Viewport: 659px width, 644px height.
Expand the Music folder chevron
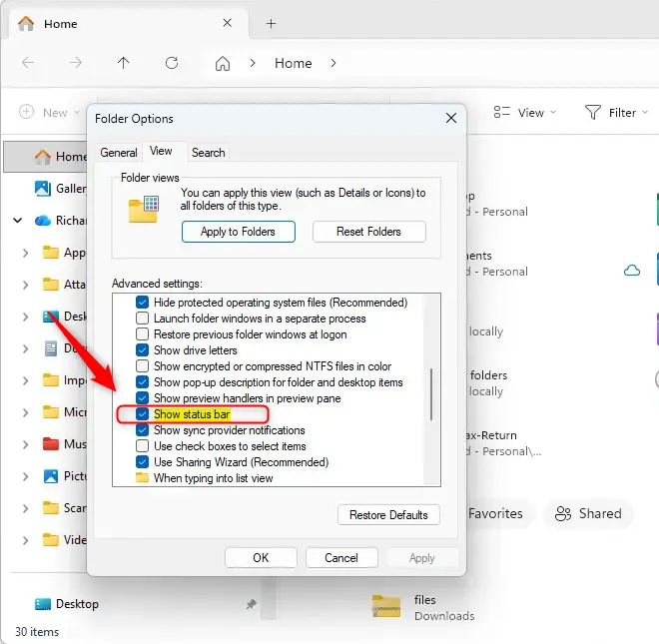[x=26, y=444]
